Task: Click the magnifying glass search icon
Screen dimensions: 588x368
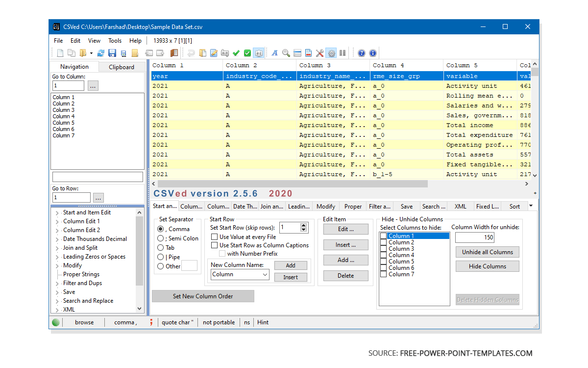Action: (286, 53)
